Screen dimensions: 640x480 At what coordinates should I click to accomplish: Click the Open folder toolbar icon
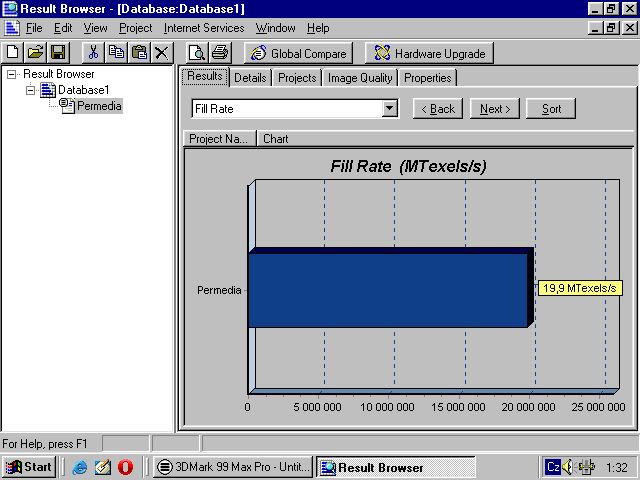[35, 52]
